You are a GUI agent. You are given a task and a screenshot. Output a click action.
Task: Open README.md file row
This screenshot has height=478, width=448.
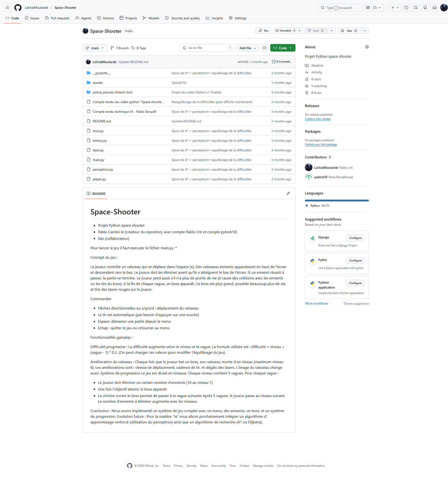pyautogui.click(x=189, y=121)
